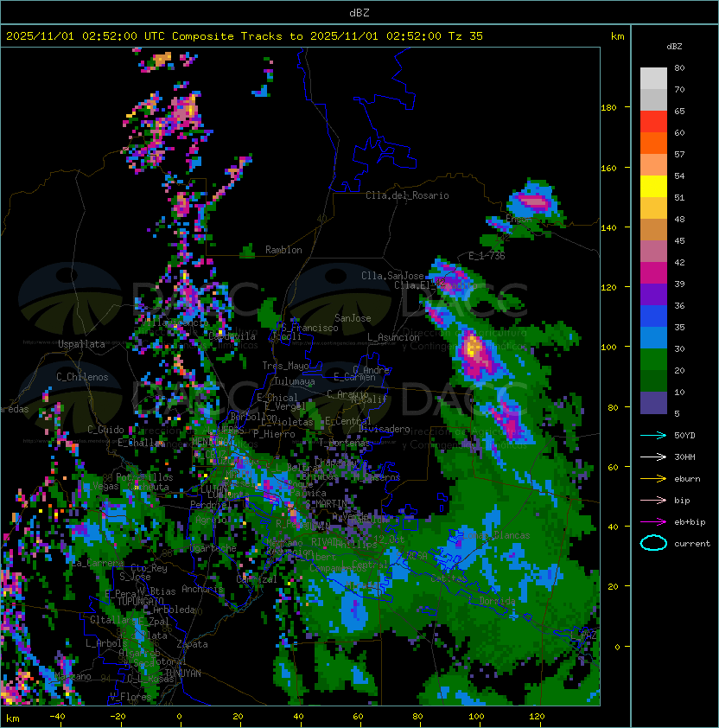
Task: Click the storm cell north of E_1-736
Action: (x=533, y=201)
